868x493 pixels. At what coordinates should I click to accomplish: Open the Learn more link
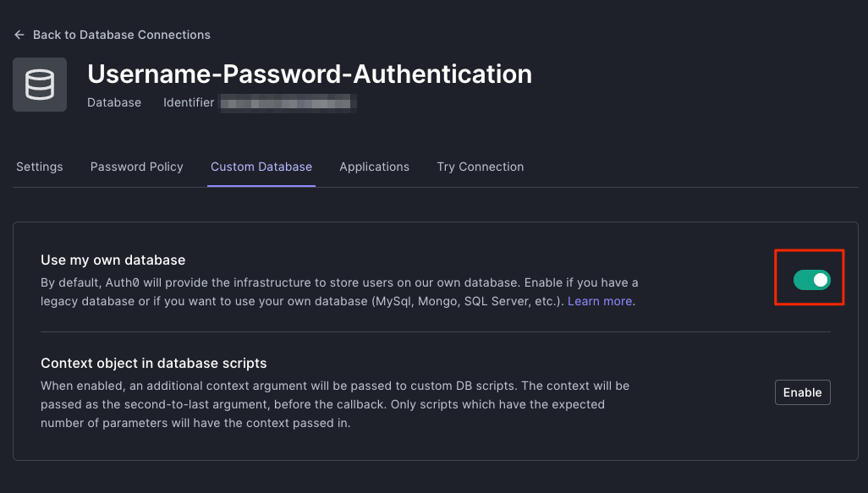(600, 301)
